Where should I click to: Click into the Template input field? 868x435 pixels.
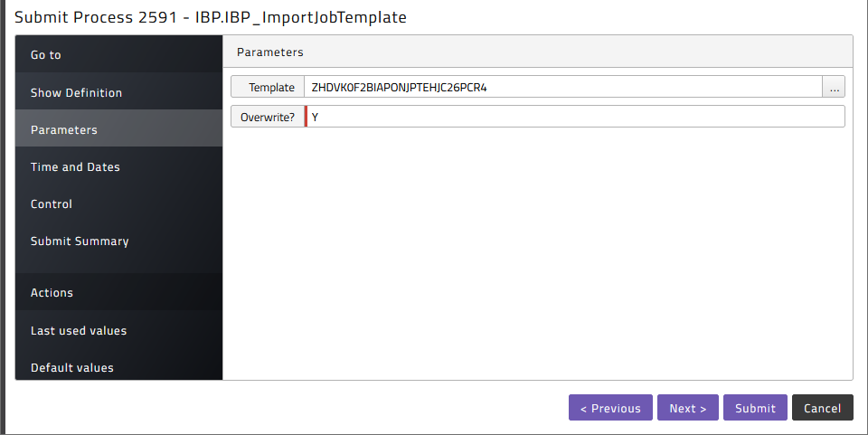click(x=563, y=87)
